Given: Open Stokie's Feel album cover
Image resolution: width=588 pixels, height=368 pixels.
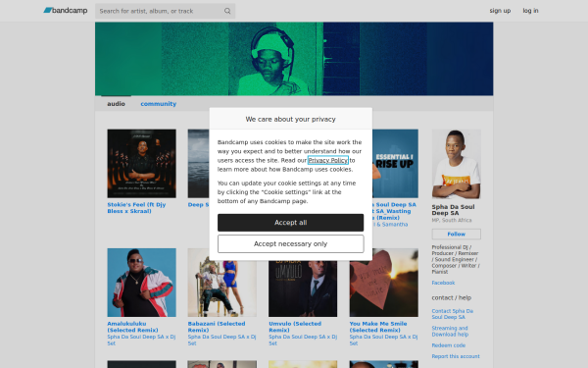Looking at the screenshot, I should (x=141, y=163).
